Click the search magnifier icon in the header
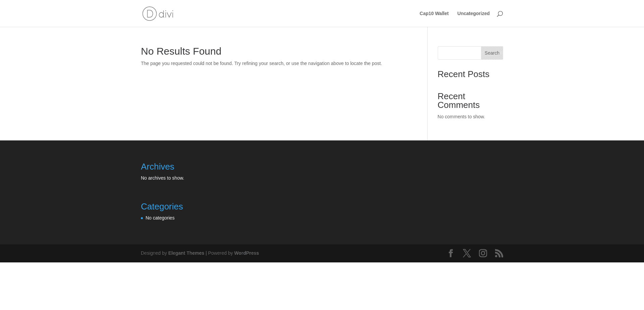 pyautogui.click(x=500, y=13)
